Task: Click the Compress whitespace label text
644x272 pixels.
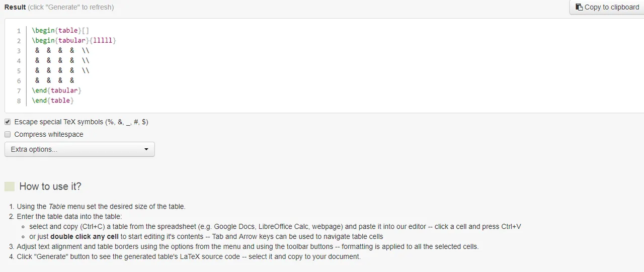Action: tap(49, 134)
